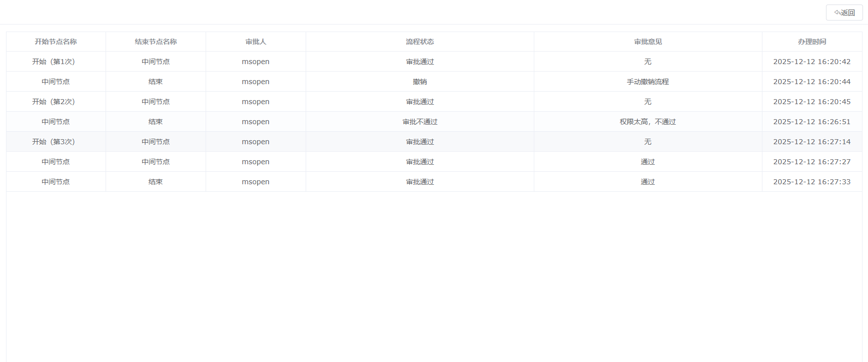Click the 办理时间 column header

[812, 42]
